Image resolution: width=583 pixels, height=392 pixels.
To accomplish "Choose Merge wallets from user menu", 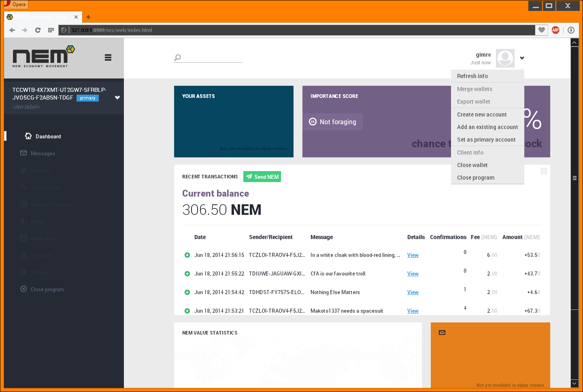I will click(487, 89).
